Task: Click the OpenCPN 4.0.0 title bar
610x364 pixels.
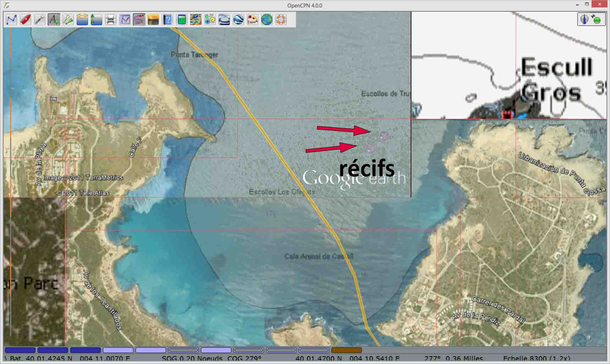Action: pyautogui.click(x=305, y=5)
